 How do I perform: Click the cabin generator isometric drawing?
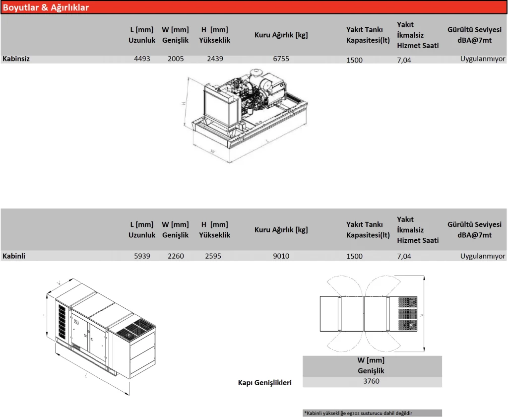(x=102, y=333)
